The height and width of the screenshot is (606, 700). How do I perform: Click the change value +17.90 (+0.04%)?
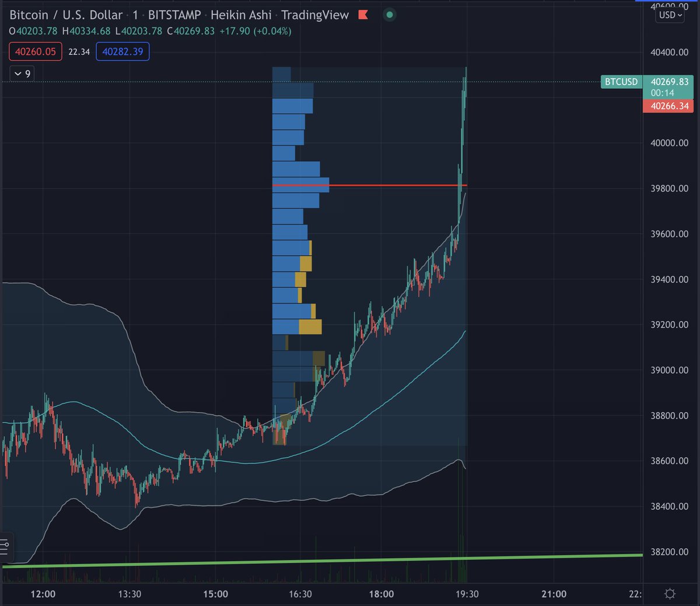point(255,31)
